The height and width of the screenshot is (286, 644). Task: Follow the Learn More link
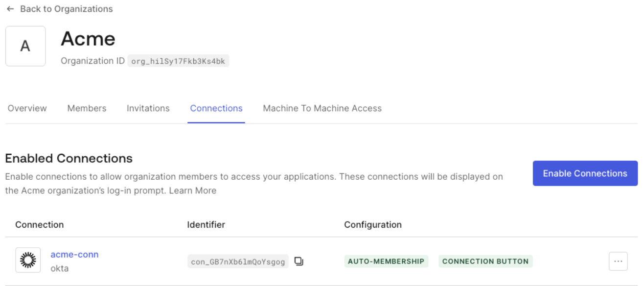click(192, 191)
